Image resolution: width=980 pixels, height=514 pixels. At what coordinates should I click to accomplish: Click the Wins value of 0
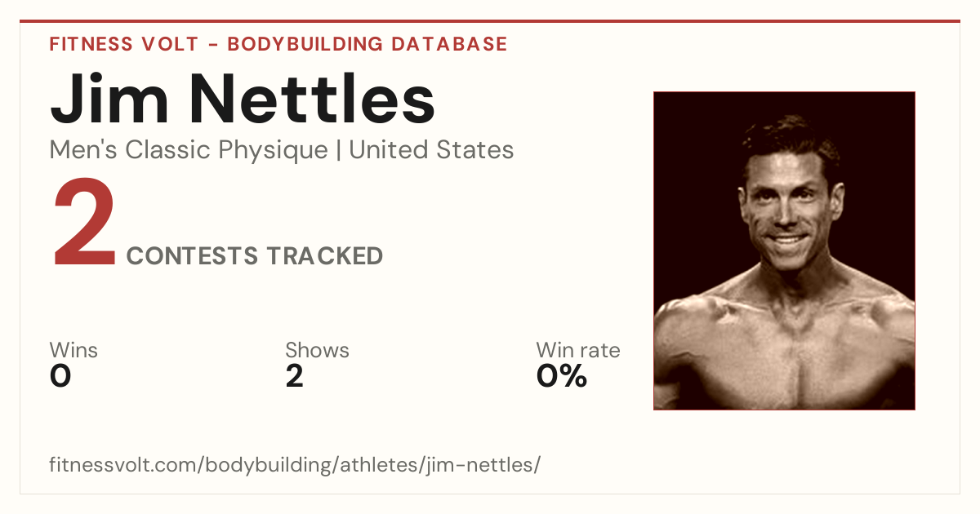(x=60, y=376)
